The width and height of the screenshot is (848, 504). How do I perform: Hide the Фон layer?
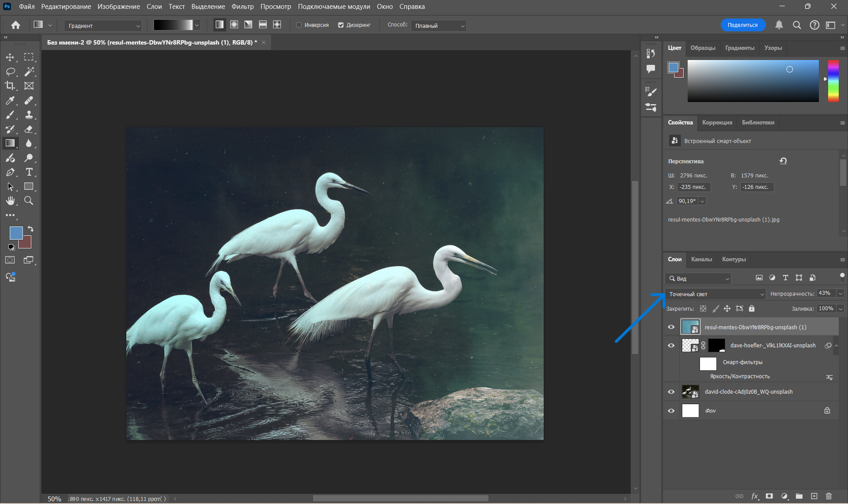671,410
